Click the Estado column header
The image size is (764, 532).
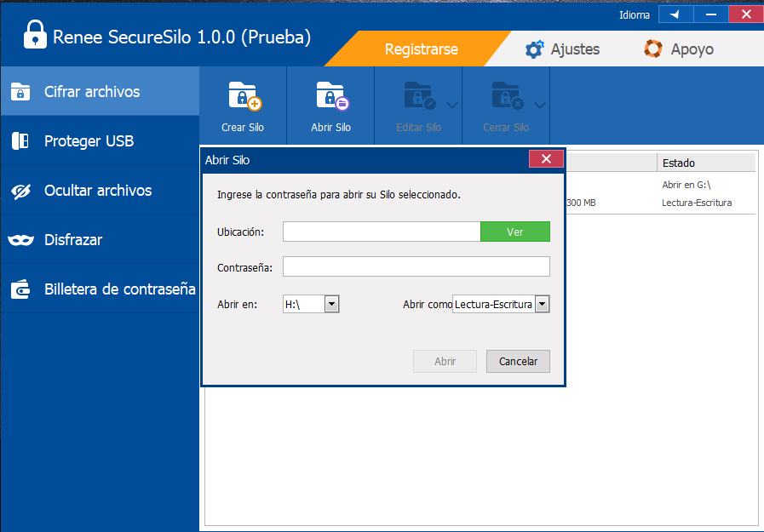click(x=706, y=163)
